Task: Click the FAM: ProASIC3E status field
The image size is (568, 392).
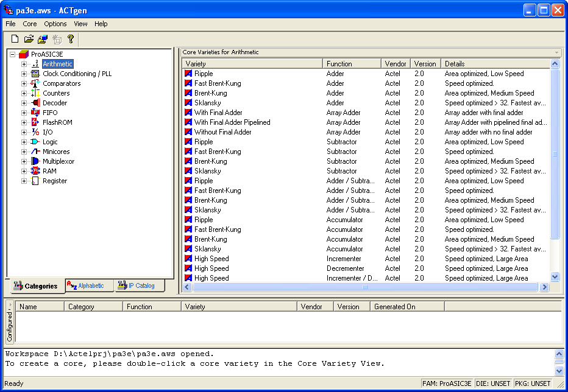Action: (x=447, y=383)
